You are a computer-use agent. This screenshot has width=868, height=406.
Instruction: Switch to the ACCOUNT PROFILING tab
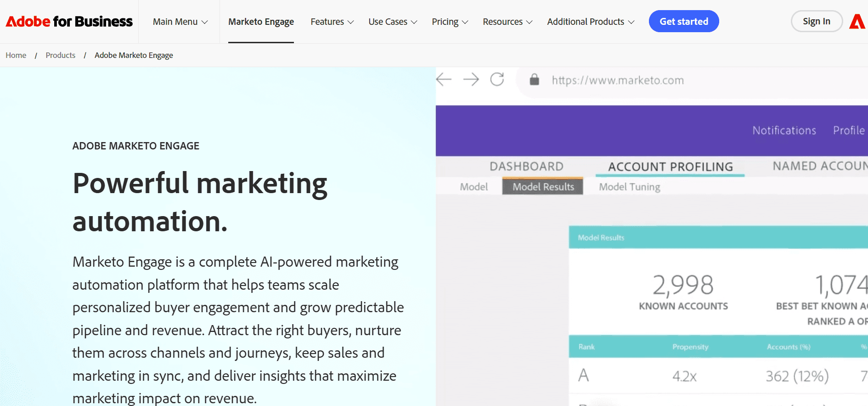coord(671,166)
